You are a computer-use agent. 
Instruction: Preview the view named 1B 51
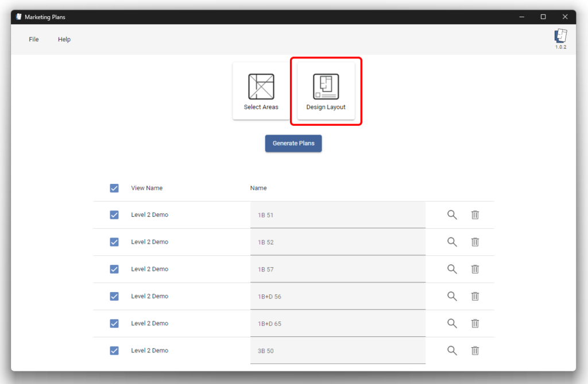tap(452, 214)
